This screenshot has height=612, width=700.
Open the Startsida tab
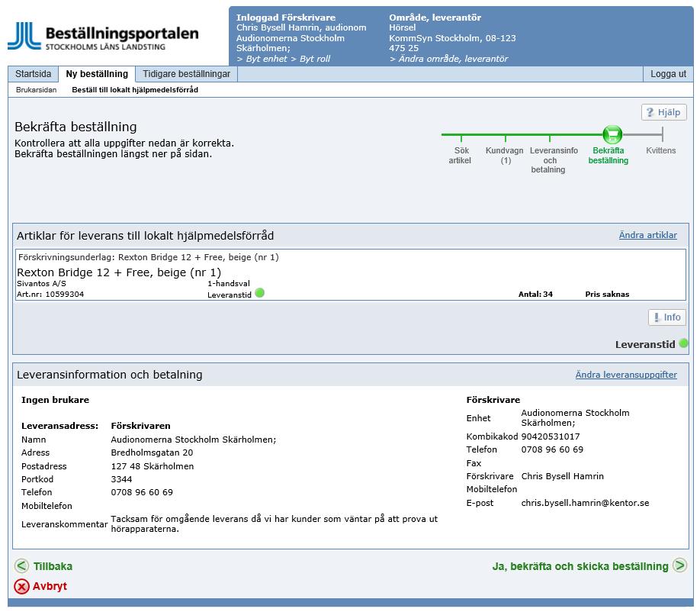33,74
